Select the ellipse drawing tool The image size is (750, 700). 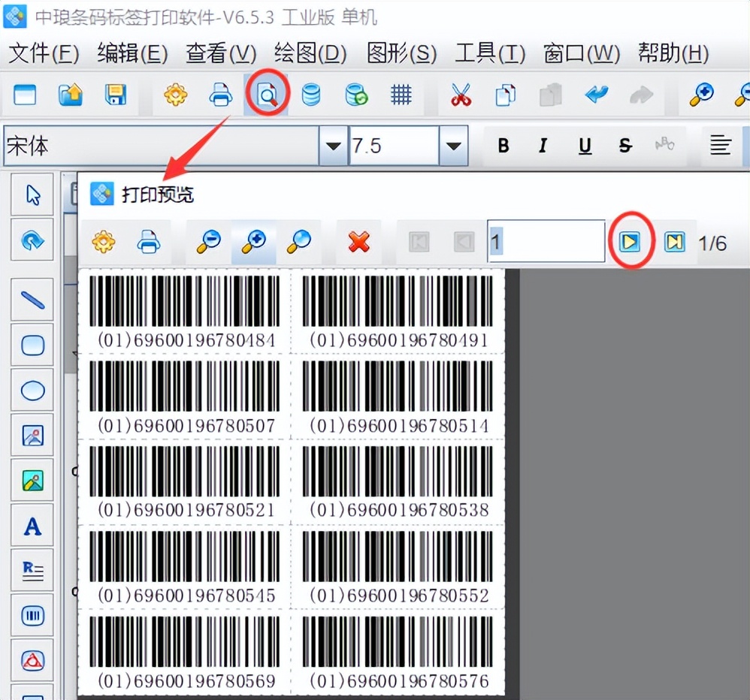point(32,390)
